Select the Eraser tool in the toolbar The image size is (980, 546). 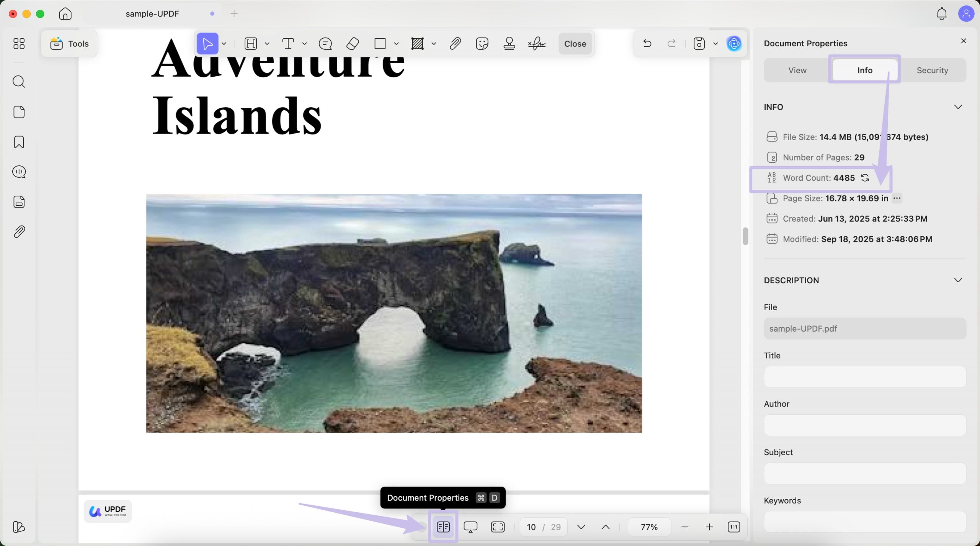click(x=352, y=43)
